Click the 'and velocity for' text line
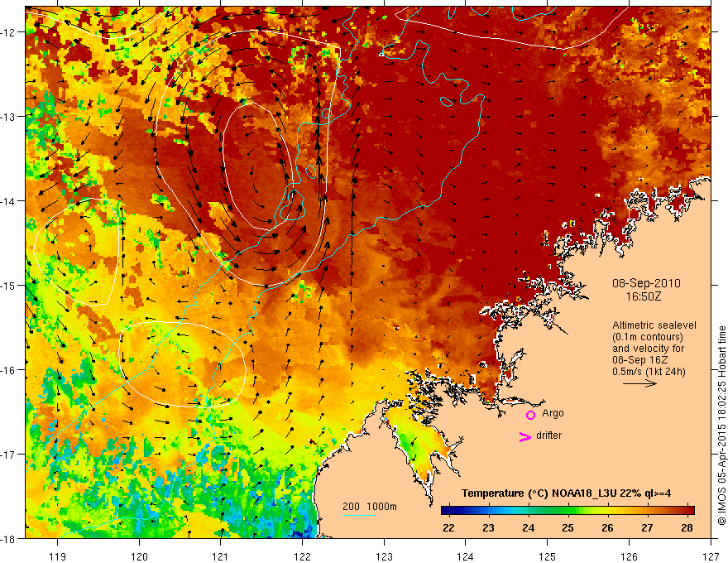This screenshot has height=563, width=728. pyautogui.click(x=648, y=349)
